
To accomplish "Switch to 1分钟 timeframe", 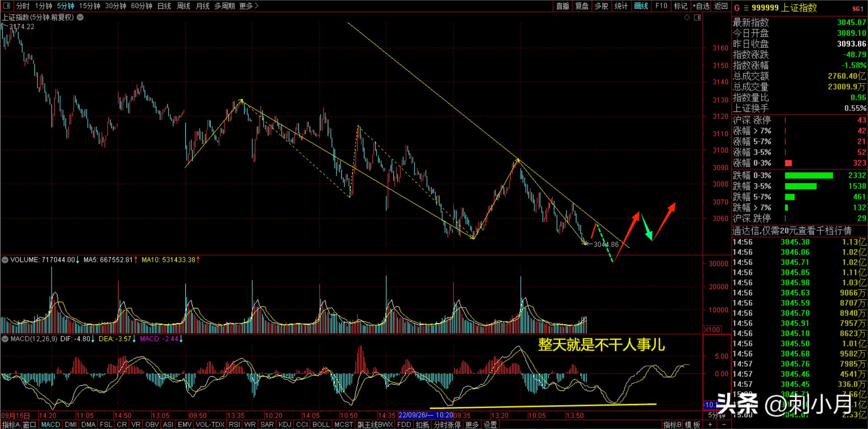I will point(43,6).
